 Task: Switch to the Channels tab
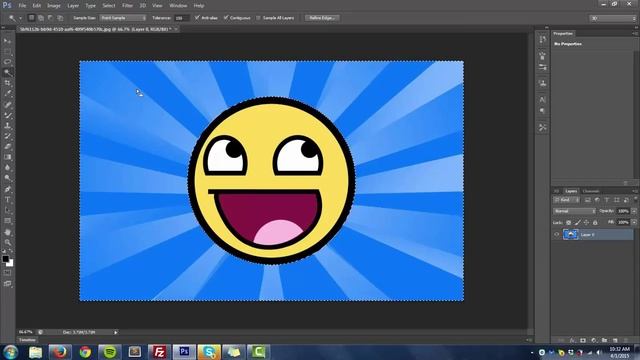pos(590,191)
